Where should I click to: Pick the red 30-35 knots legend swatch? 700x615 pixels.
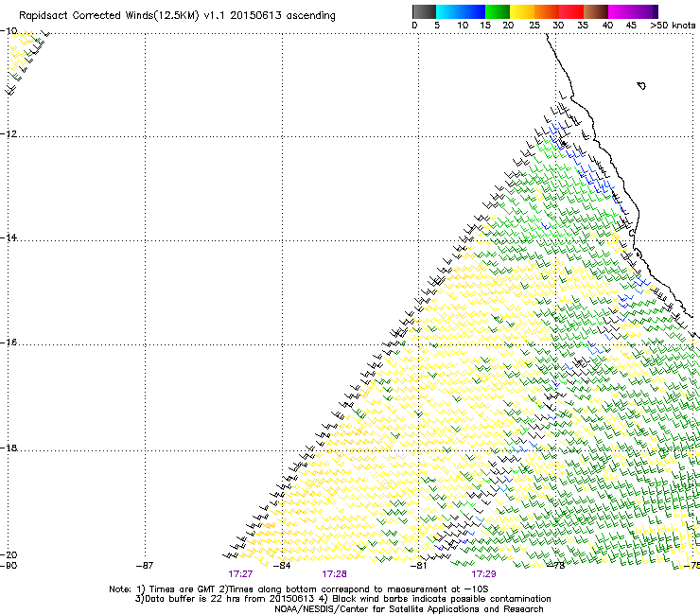point(571,11)
